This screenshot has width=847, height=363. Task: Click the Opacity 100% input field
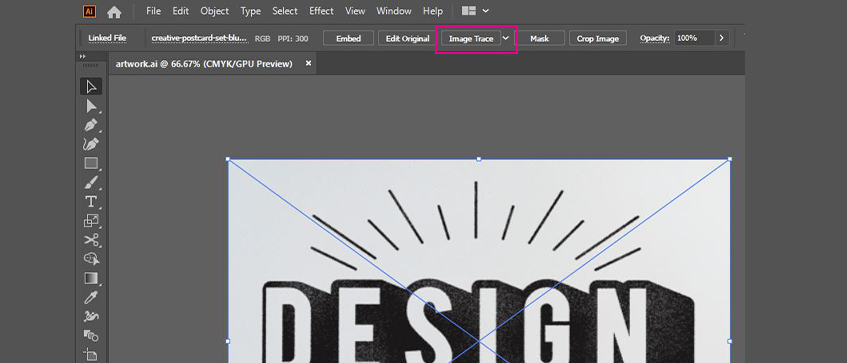coord(694,38)
